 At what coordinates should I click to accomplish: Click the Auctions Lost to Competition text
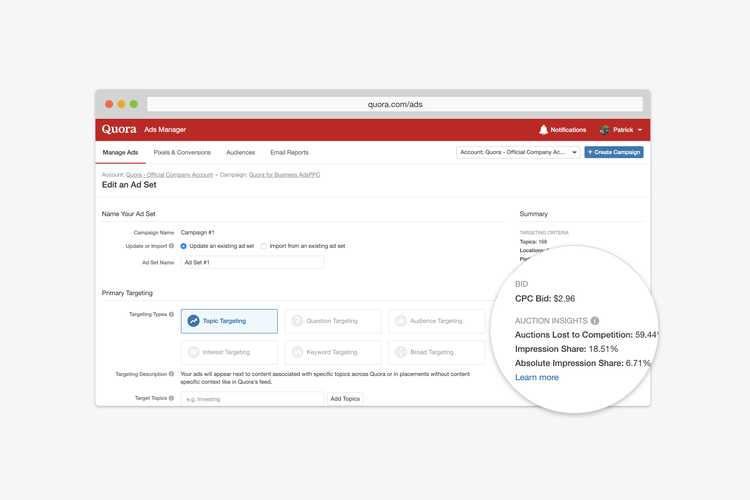(574, 335)
